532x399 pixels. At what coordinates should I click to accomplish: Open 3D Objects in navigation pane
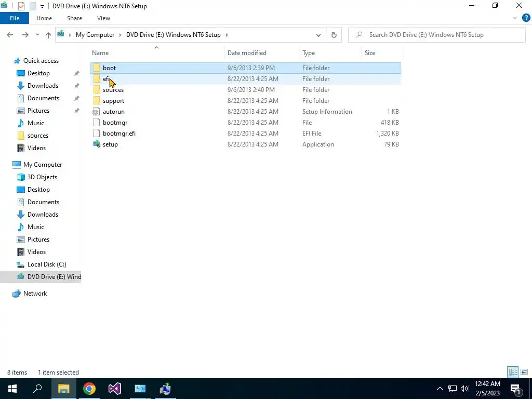pos(42,177)
